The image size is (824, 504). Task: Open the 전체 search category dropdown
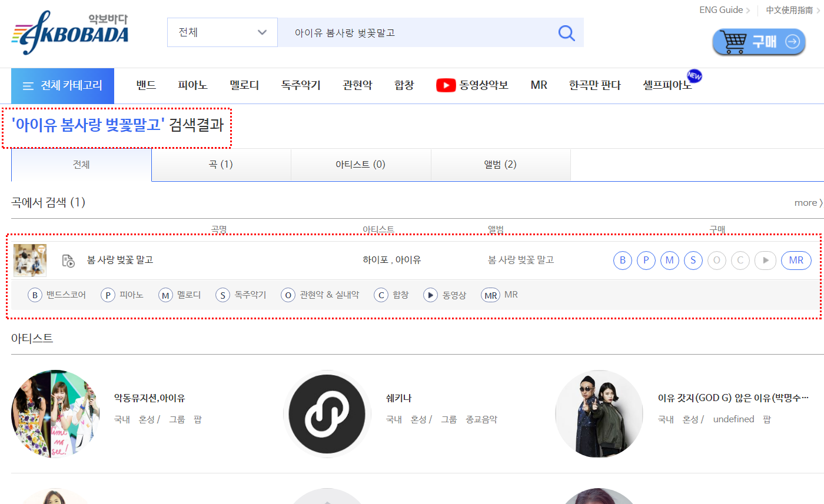pyautogui.click(x=222, y=32)
